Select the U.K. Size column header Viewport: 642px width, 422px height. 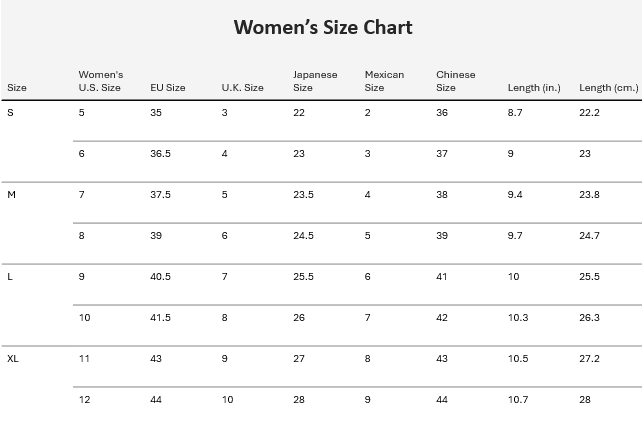(242, 88)
